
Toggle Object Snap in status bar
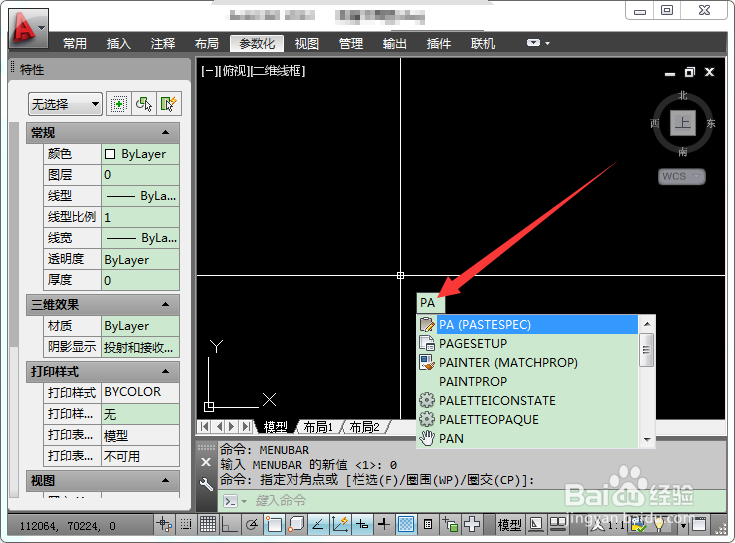[x=274, y=524]
